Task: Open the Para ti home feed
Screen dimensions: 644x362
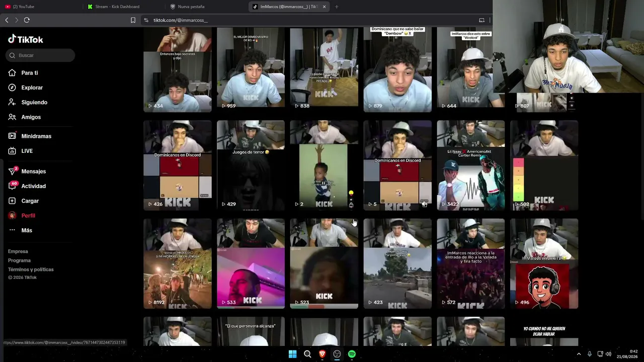Action: 23,73
